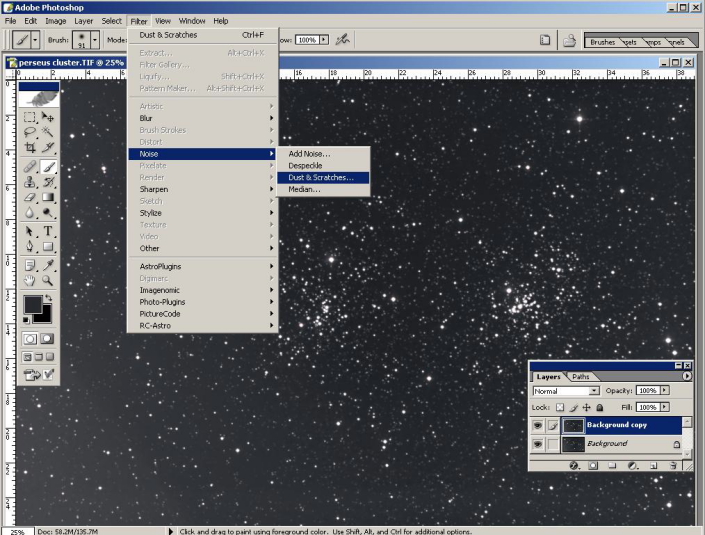Select the Dodge tool
The width and height of the screenshot is (705, 535).
coord(48,212)
